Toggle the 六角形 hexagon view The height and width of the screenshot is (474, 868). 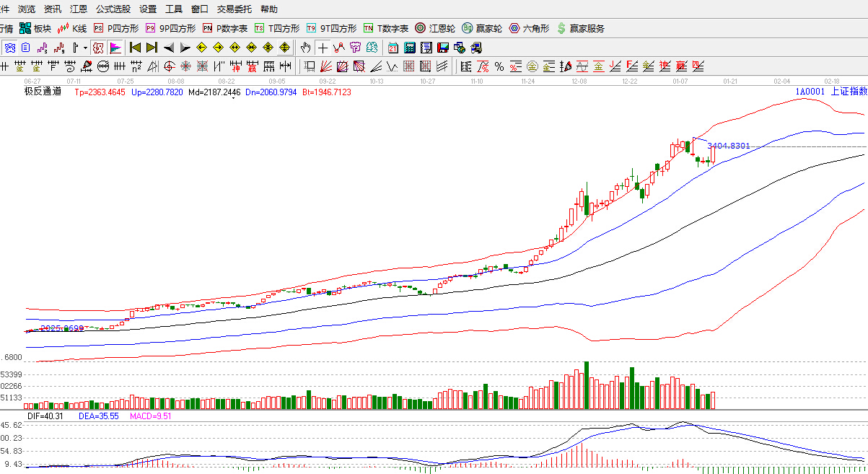click(x=529, y=29)
